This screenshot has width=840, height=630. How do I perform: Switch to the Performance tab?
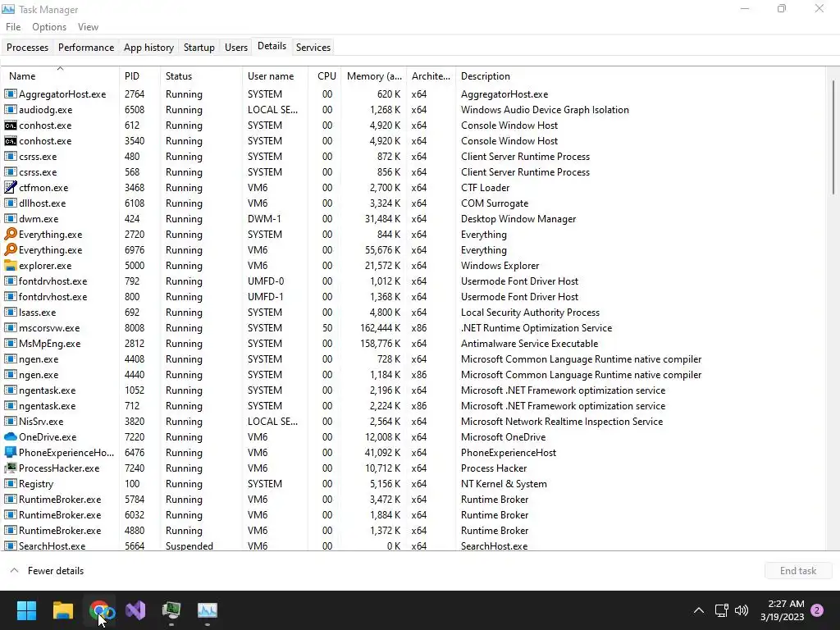pyautogui.click(x=85, y=47)
